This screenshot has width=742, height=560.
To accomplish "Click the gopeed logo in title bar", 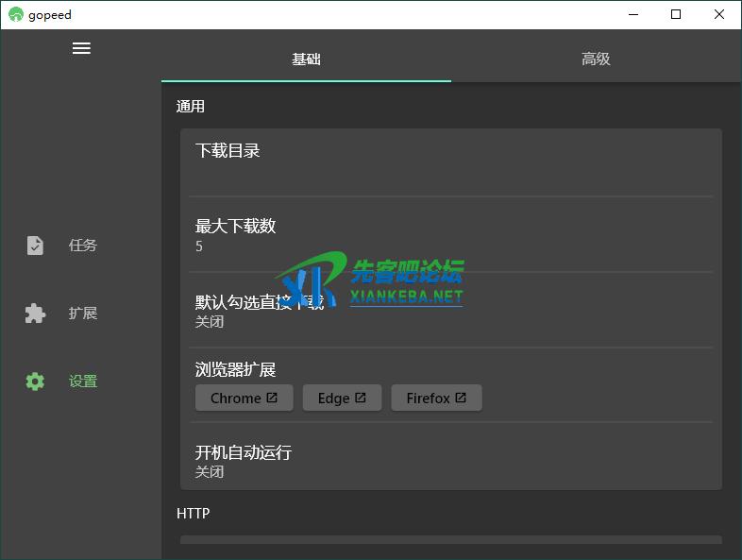I will tap(15, 14).
